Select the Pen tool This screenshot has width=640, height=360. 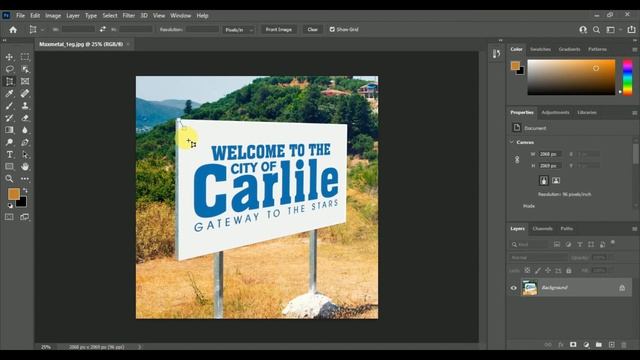pyautogui.click(x=25, y=142)
